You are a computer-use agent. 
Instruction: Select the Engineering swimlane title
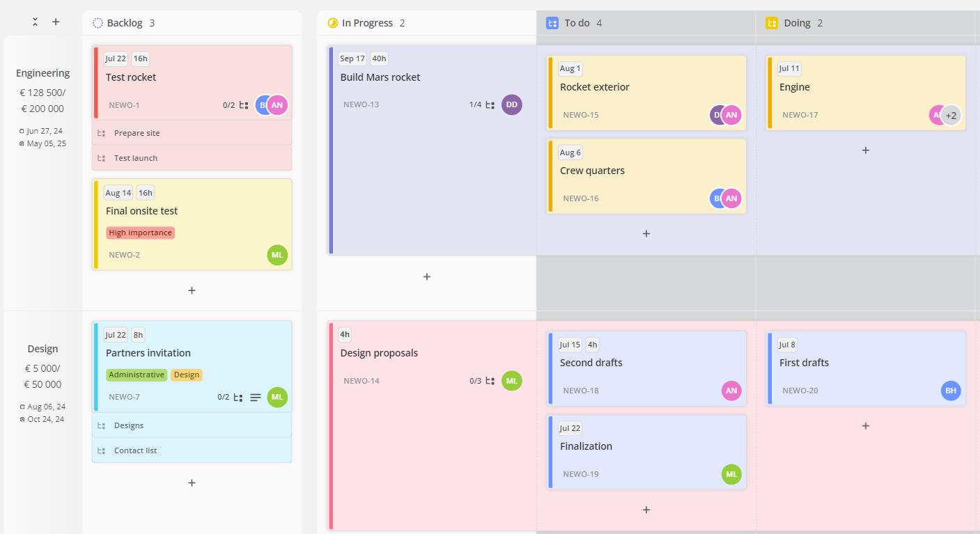43,73
